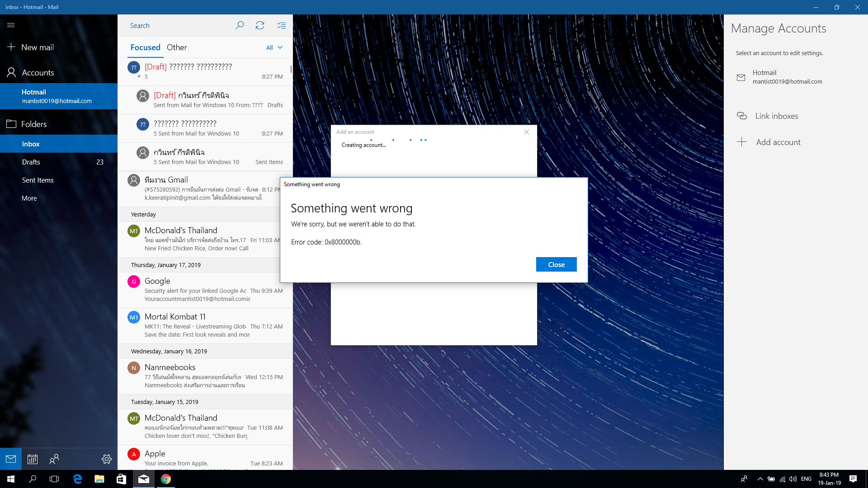
Task: Open the People app icon
Action: (54, 459)
